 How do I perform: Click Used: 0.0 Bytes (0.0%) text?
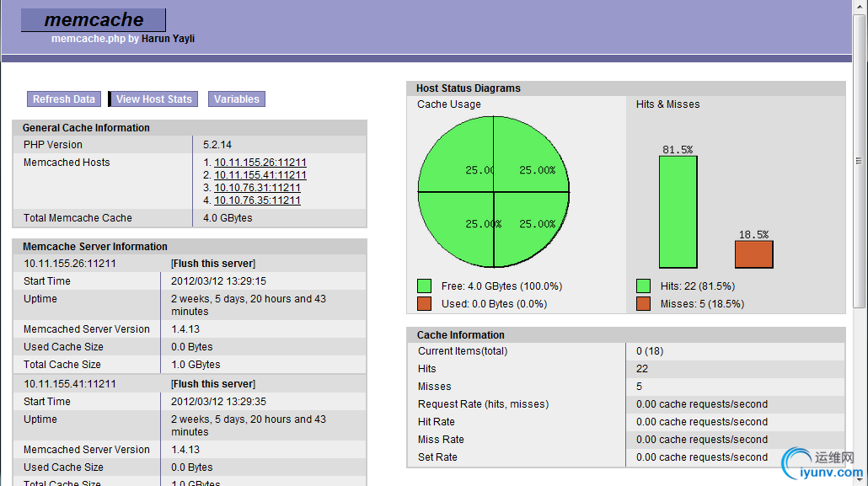coord(495,304)
